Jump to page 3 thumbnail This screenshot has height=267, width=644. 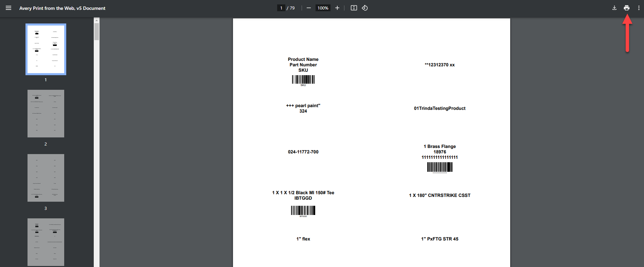pos(46,178)
